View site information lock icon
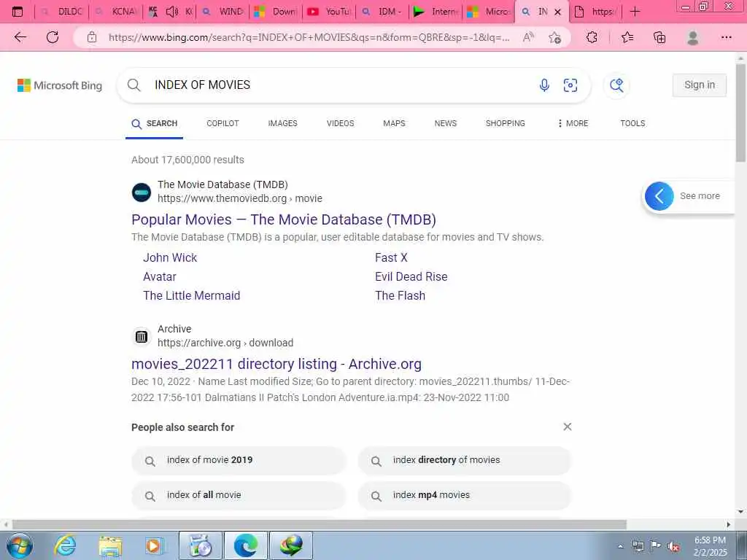The height and width of the screenshot is (560, 747). coord(92,37)
